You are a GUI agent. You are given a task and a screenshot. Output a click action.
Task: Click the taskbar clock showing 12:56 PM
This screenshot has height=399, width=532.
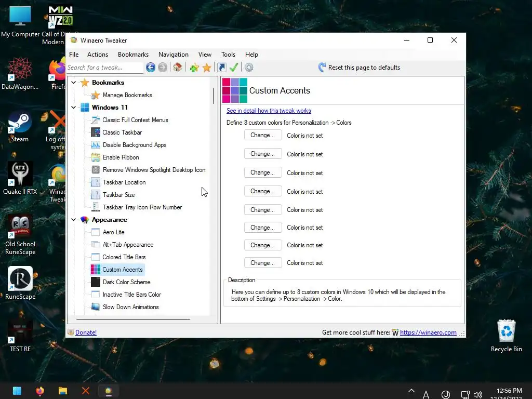pyautogui.click(x=509, y=391)
